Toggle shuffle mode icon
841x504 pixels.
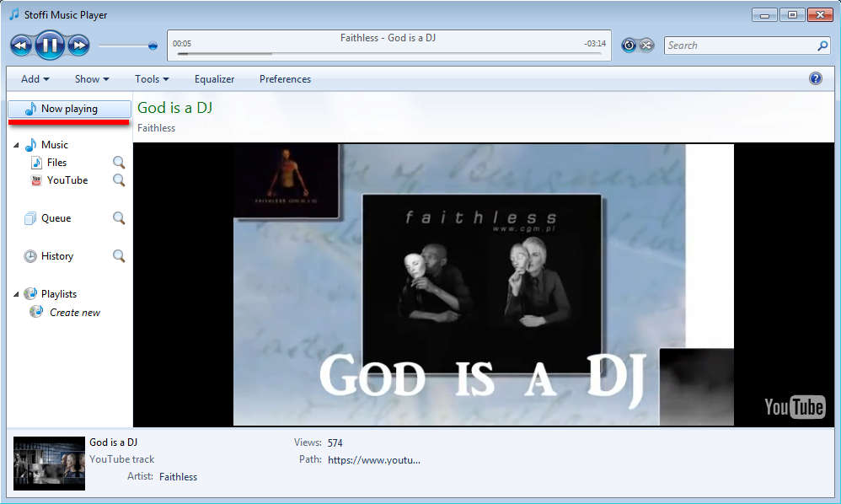pos(647,46)
